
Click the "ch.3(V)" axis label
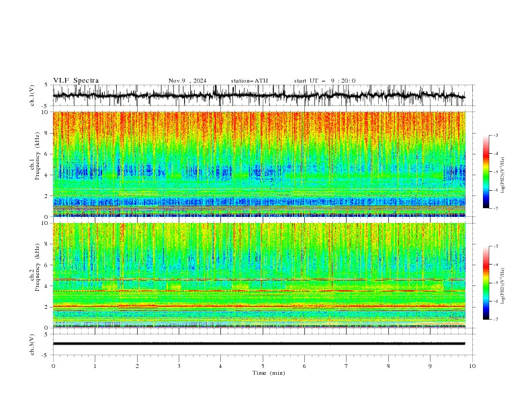tap(32, 345)
